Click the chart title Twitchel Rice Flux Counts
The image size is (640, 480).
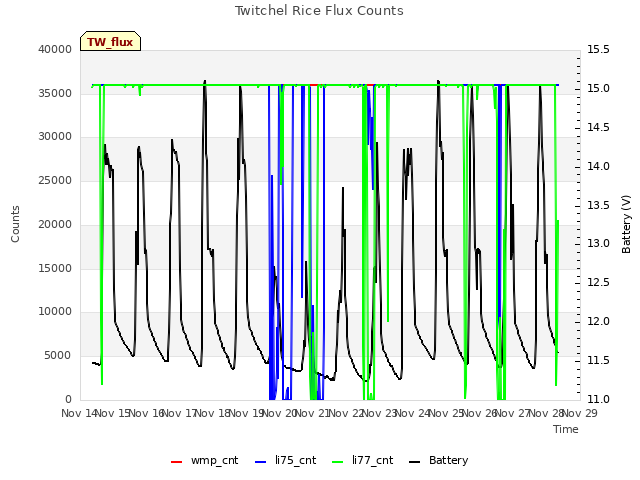pos(319,11)
